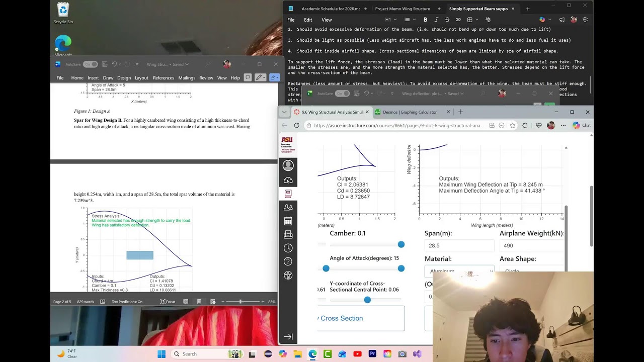Open Recycle Bin on the desktop

63,13
